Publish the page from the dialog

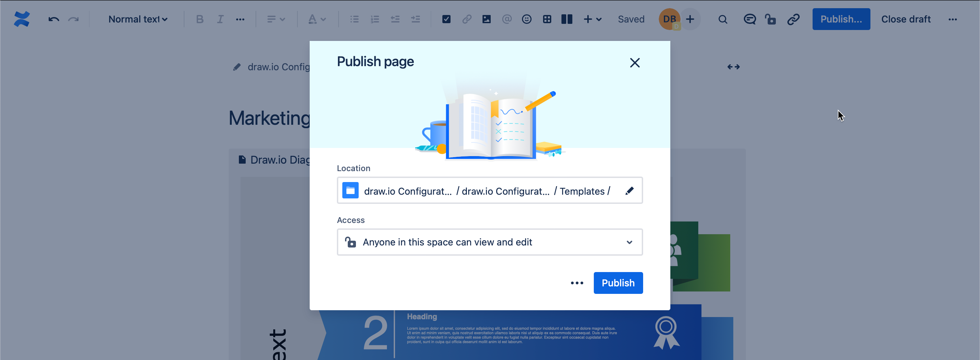(x=618, y=283)
